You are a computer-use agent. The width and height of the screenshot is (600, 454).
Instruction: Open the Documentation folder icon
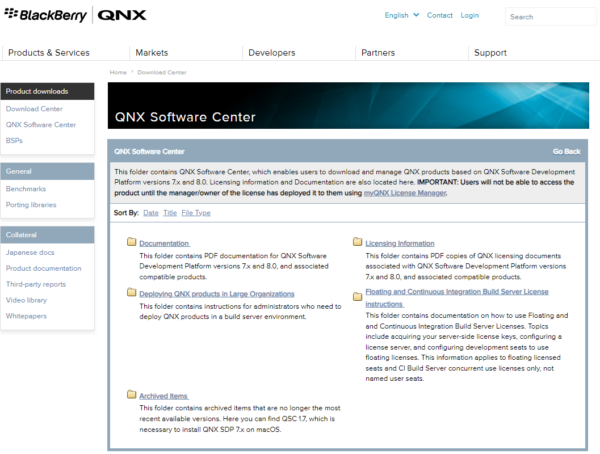click(x=132, y=243)
